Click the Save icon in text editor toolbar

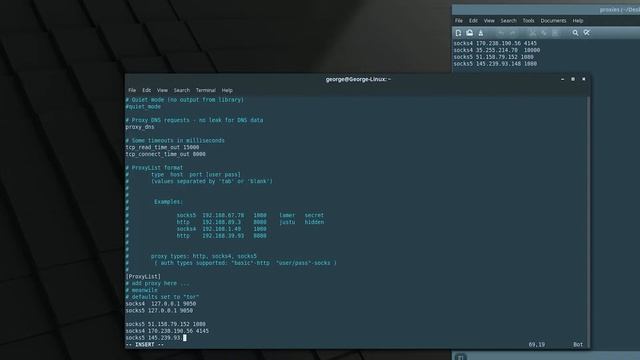click(481, 33)
